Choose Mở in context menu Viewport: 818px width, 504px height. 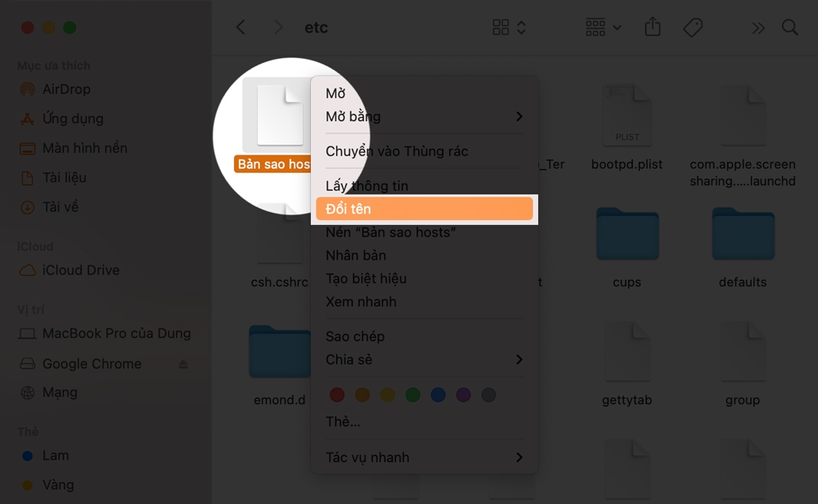[424, 93]
